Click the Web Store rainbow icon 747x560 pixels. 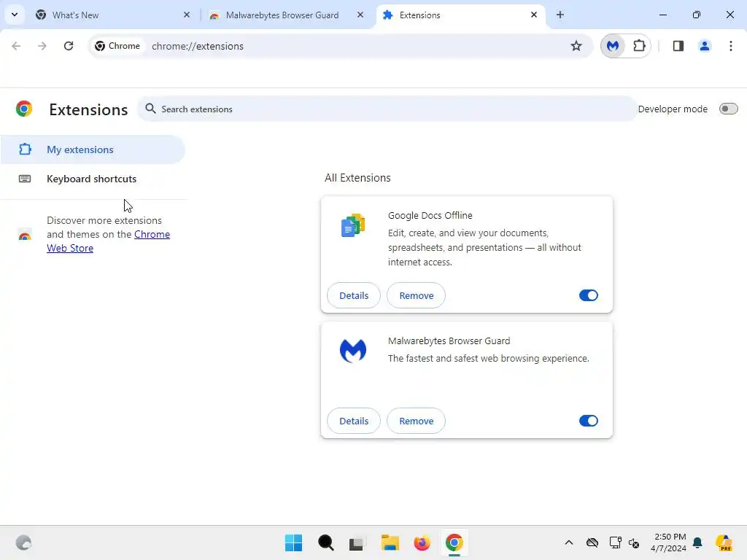point(25,234)
